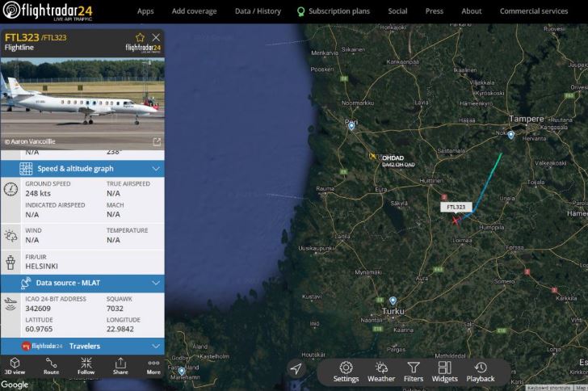Viewport: 588px width, 391px height.
Task: Open the Data / History menu
Action: click(x=258, y=11)
